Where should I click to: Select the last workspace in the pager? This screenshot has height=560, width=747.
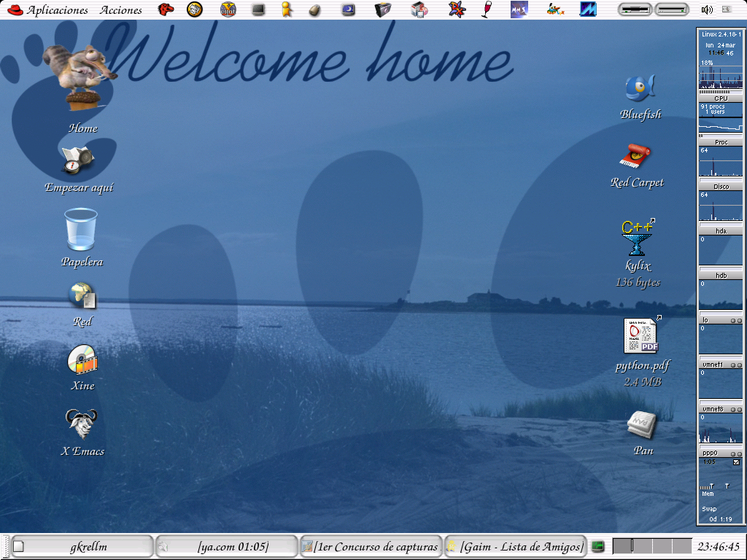[682, 545]
